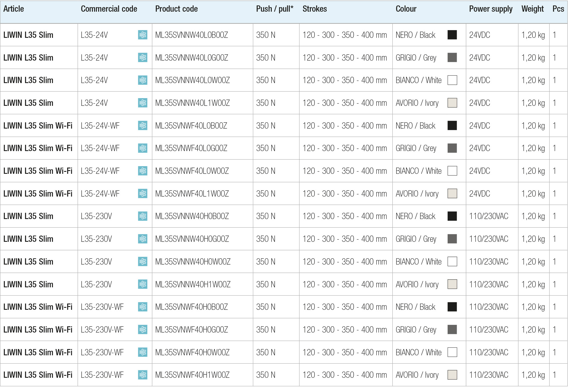Click ventilation icon in ML35SVNNW40H0W00Z row
The width and height of the screenshot is (568, 392).
click(143, 261)
